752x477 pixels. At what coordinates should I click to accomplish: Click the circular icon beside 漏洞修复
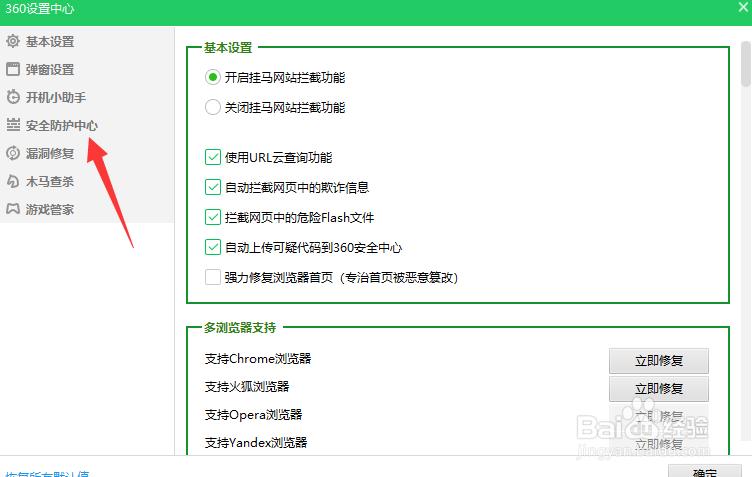click(13, 153)
